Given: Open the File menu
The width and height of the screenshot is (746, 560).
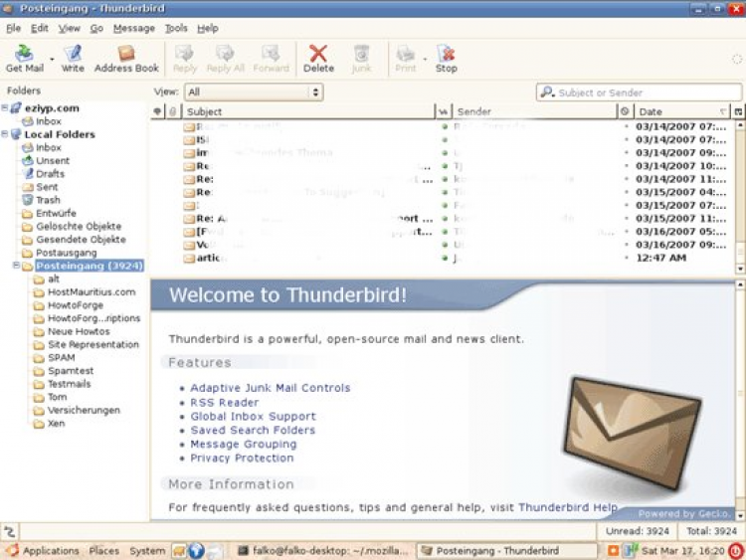Looking at the screenshot, I should [13, 28].
